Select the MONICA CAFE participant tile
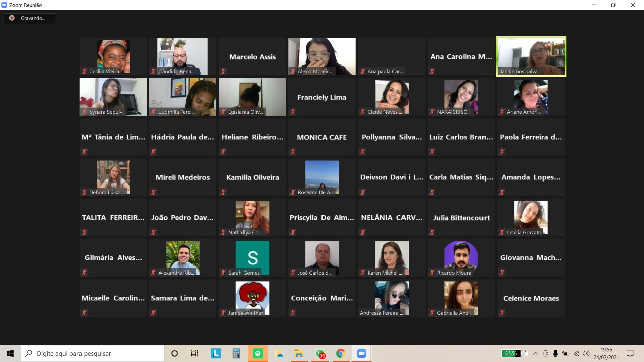 [322, 137]
